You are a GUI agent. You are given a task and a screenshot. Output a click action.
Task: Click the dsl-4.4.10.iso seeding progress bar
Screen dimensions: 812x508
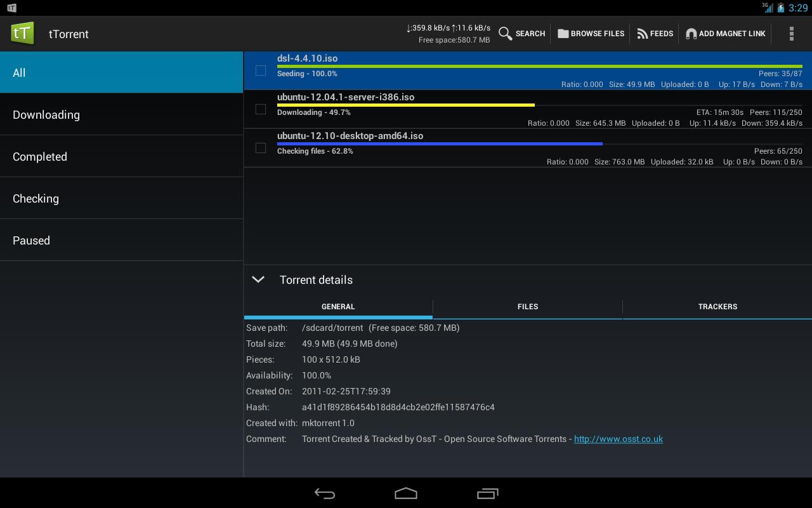[x=539, y=65]
